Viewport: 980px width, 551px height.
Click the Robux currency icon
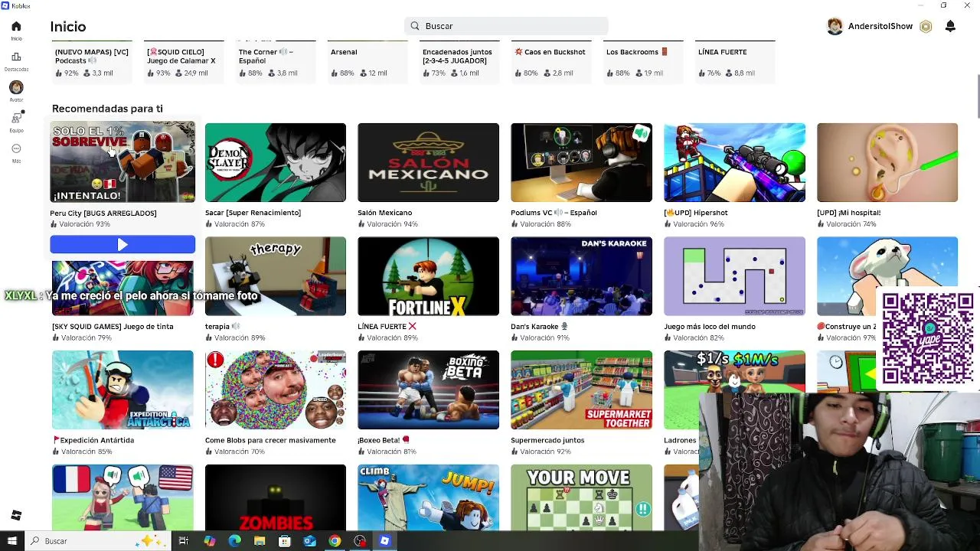click(x=926, y=27)
